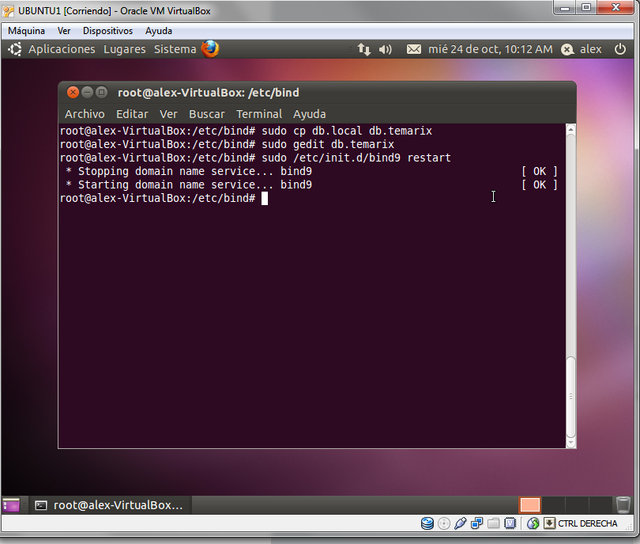Maximize the terminal window
640x544 pixels.
click(x=102, y=92)
